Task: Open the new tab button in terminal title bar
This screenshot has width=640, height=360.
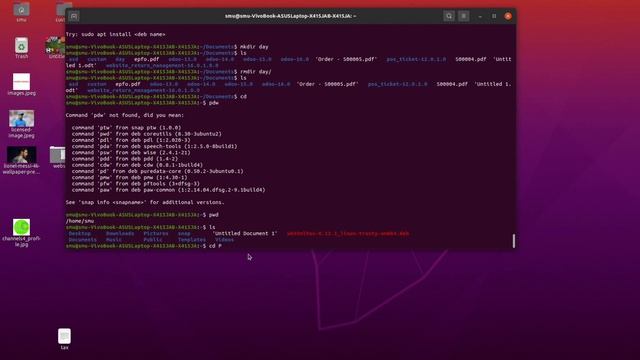Action: (x=74, y=16)
